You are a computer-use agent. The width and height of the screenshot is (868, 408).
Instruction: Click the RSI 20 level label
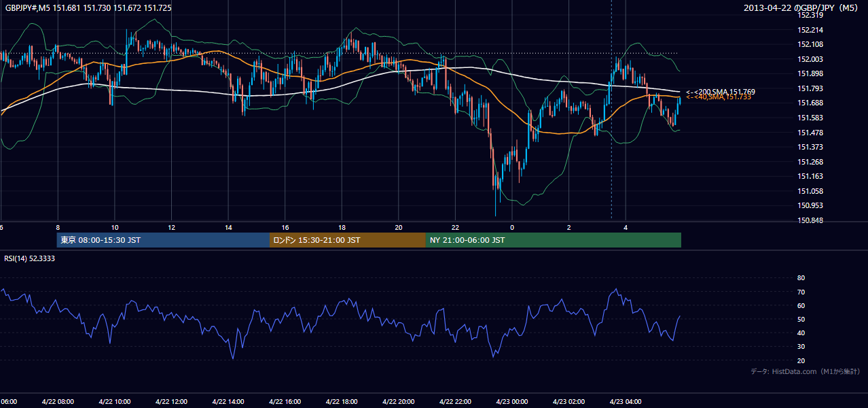coord(801,360)
